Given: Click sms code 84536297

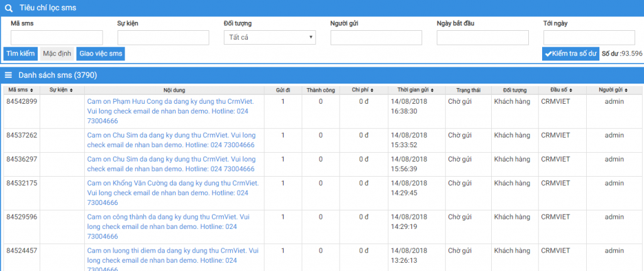Looking at the screenshot, I should 22,159.
